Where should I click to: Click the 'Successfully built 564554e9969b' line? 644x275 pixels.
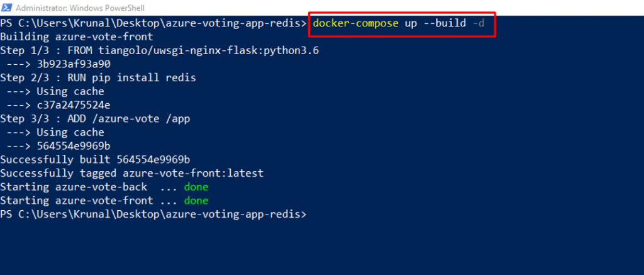(95, 159)
